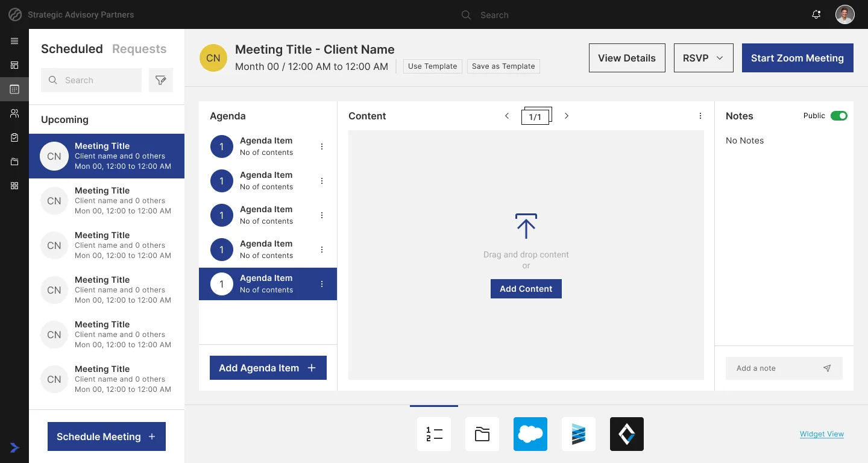Click the Use Template button

[433, 66]
